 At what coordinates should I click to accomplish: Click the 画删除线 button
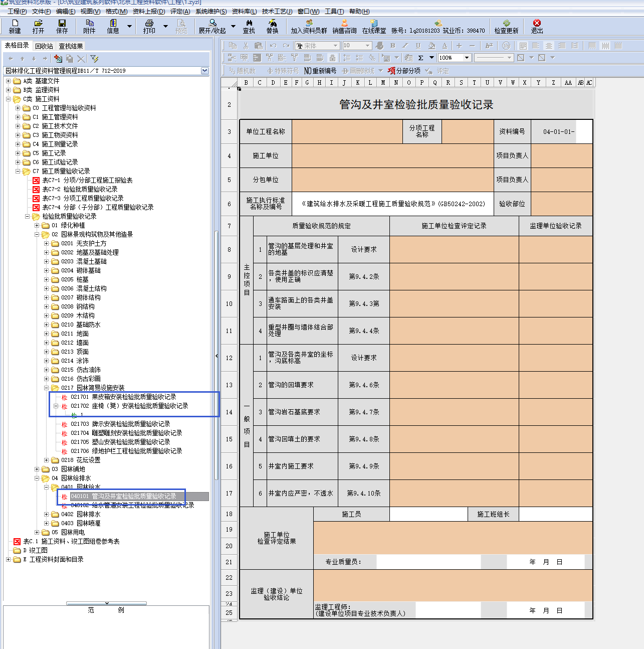[358, 71]
